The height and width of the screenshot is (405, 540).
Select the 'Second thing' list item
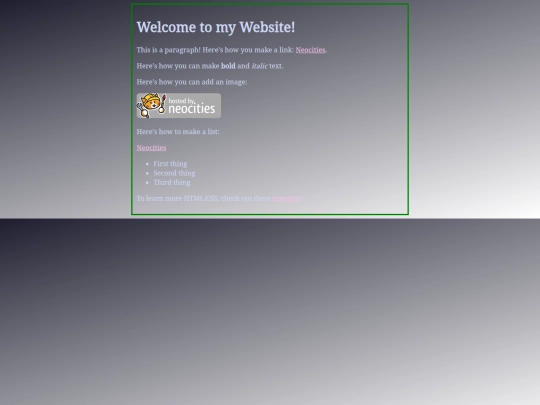click(174, 173)
